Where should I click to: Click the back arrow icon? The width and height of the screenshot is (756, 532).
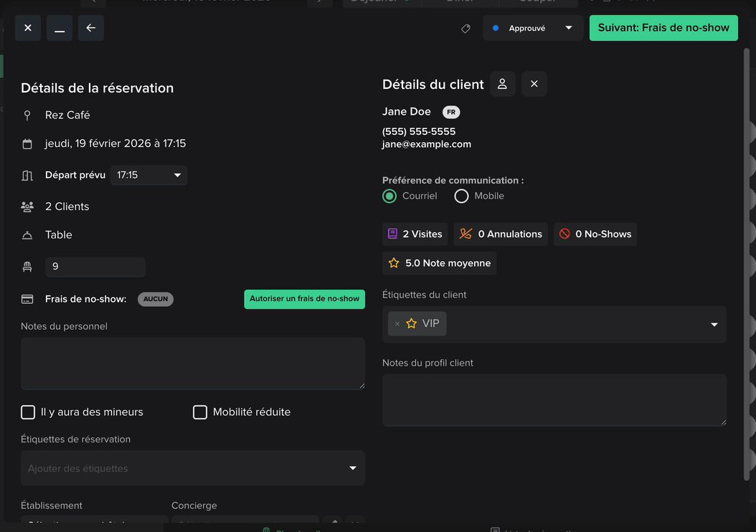point(91,28)
